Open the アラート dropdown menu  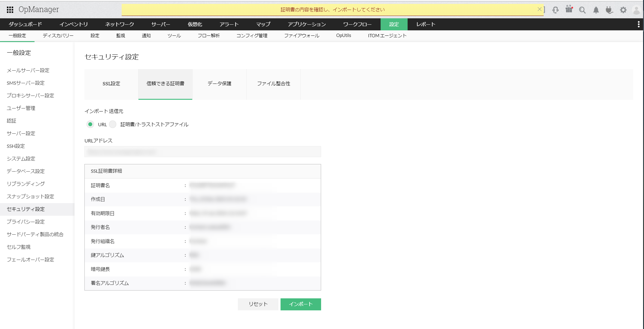tap(229, 24)
